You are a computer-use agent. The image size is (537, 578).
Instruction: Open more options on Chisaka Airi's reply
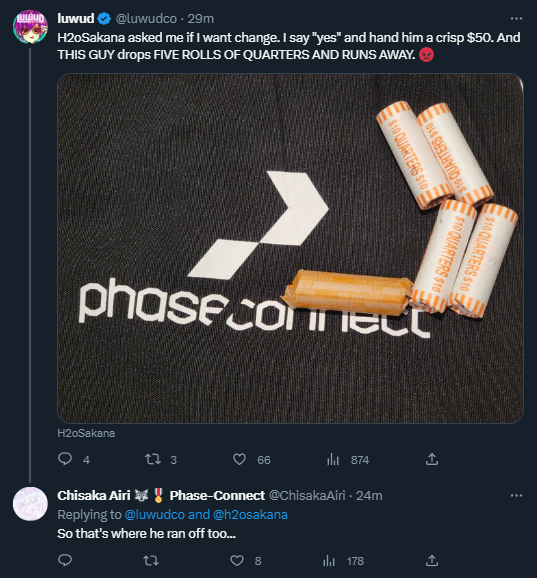pos(516,495)
